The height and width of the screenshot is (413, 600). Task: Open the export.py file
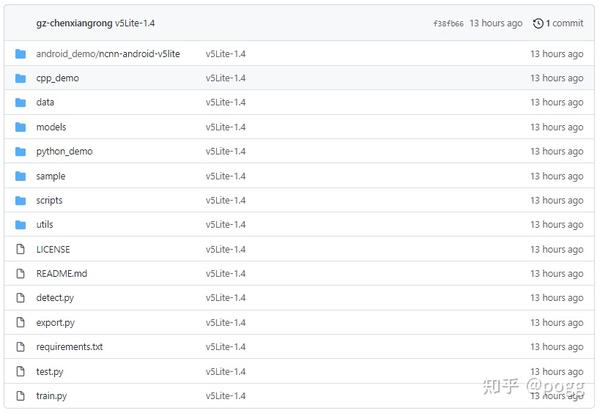55,323
